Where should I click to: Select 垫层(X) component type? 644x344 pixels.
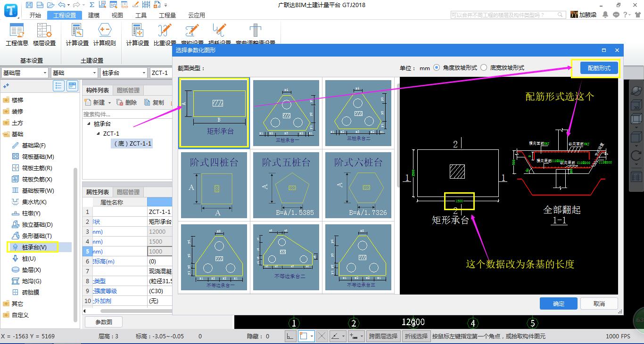click(32, 270)
